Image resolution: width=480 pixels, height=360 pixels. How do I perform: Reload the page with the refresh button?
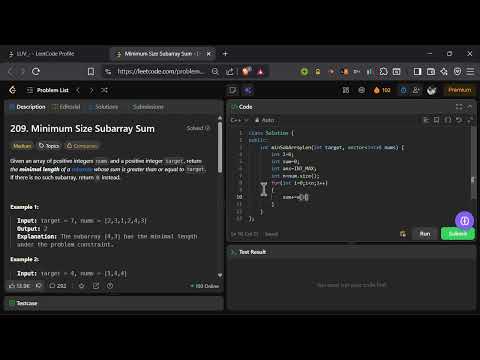tap(36, 71)
